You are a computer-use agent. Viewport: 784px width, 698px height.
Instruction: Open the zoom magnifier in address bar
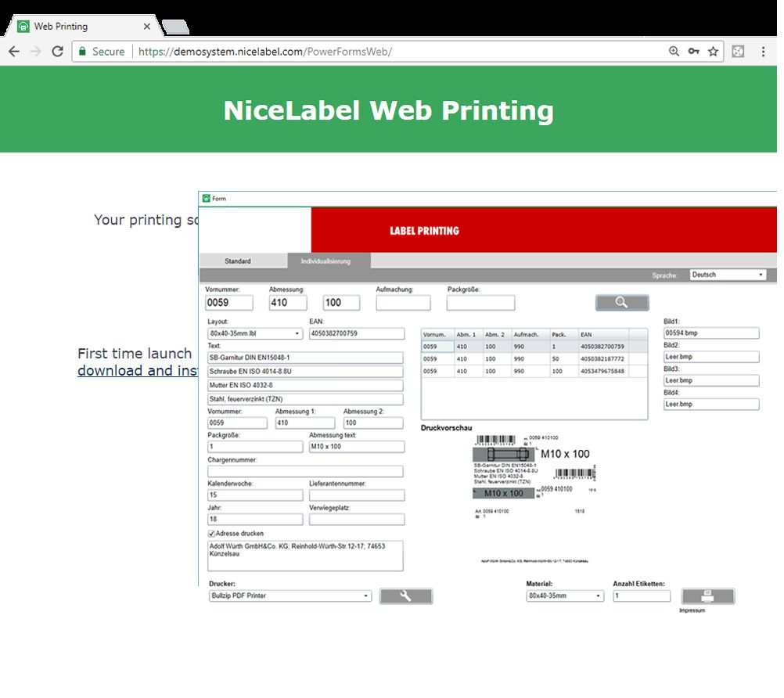(x=674, y=52)
